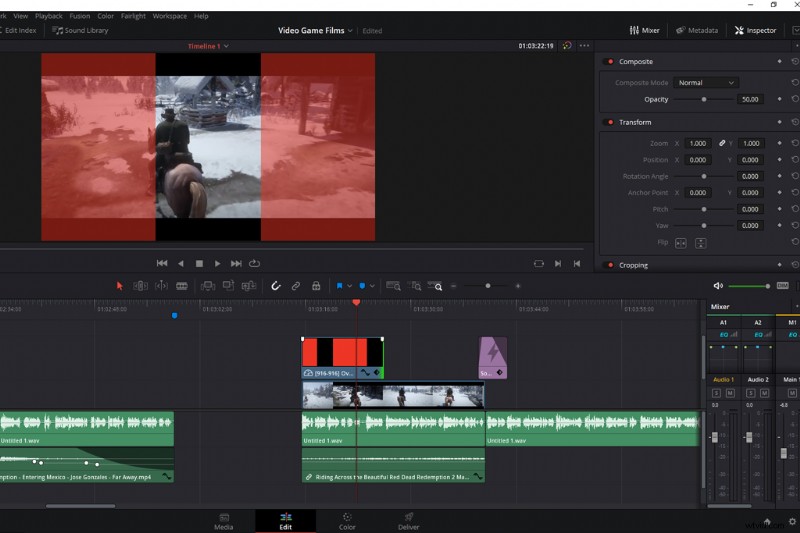
Task: Open the Sound Library panel
Action: [x=81, y=31]
